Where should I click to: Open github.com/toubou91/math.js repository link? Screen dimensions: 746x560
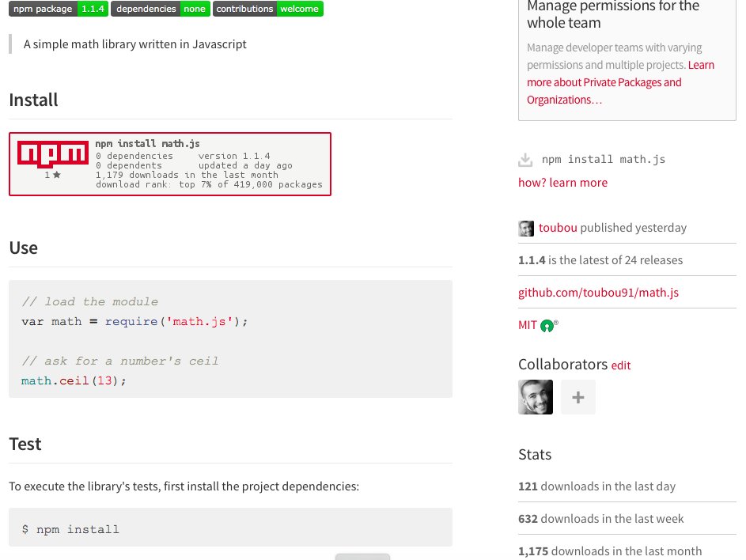pos(599,293)
